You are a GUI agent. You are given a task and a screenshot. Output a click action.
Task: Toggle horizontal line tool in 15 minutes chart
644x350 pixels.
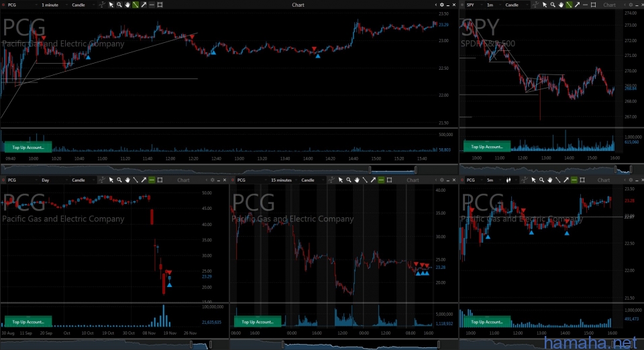coord(381,180)
